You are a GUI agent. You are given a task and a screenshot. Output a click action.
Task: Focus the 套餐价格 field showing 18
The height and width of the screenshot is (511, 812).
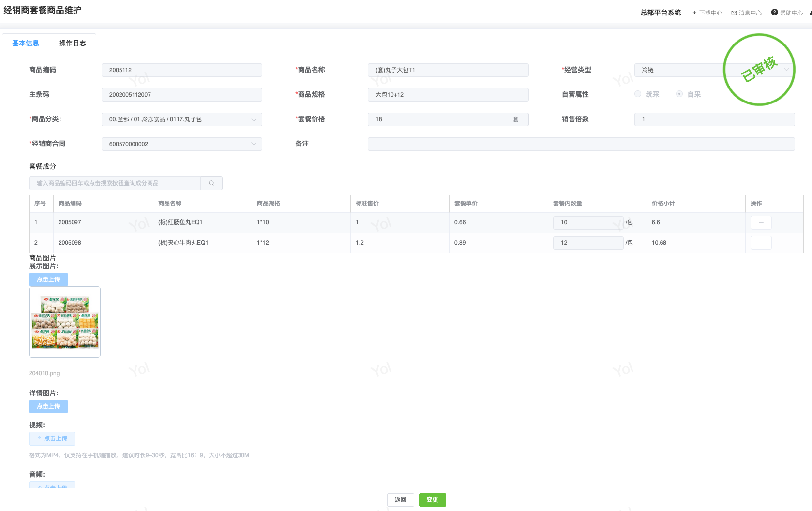coord(436,119)
